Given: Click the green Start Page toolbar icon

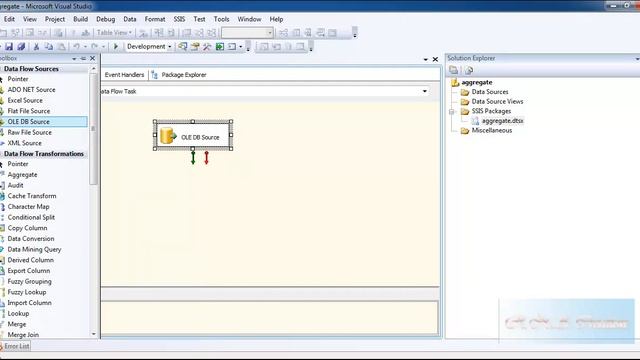Looking at the screenshot, I should (220, 47).
